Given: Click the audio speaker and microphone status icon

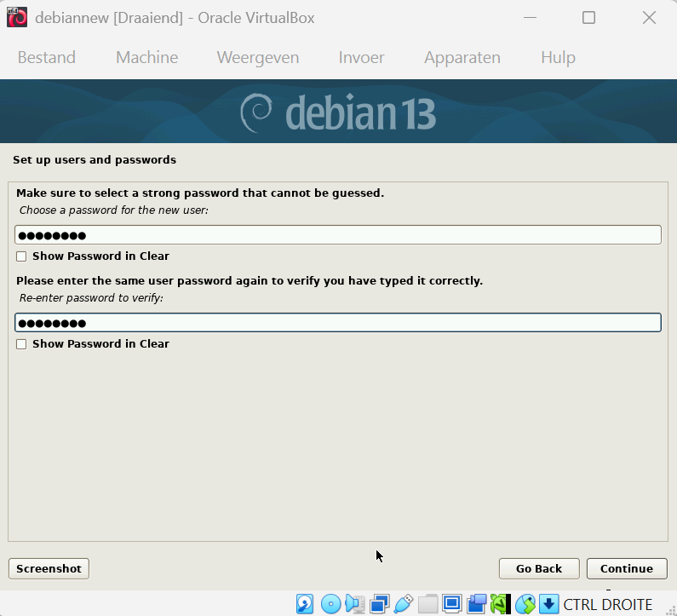Looking at the screenshot, I should pyautogui.click(x=355, y=603).
